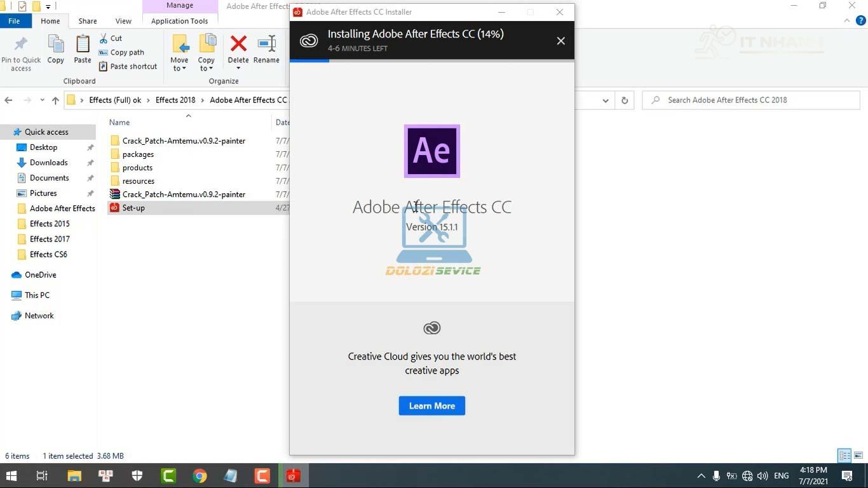Click the Learn More button

click(x=432, y=405)
